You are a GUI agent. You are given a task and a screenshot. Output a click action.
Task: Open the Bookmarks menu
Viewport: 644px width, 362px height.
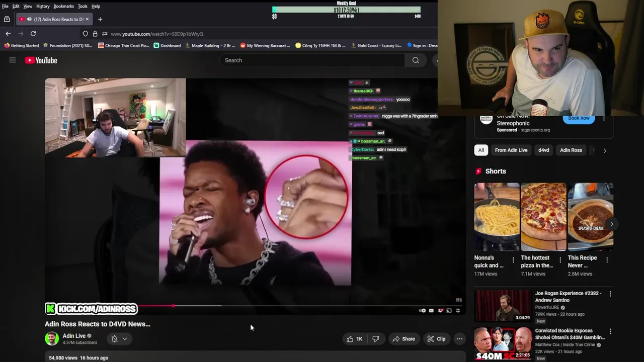pyautogui.click(x=63, y=6)
